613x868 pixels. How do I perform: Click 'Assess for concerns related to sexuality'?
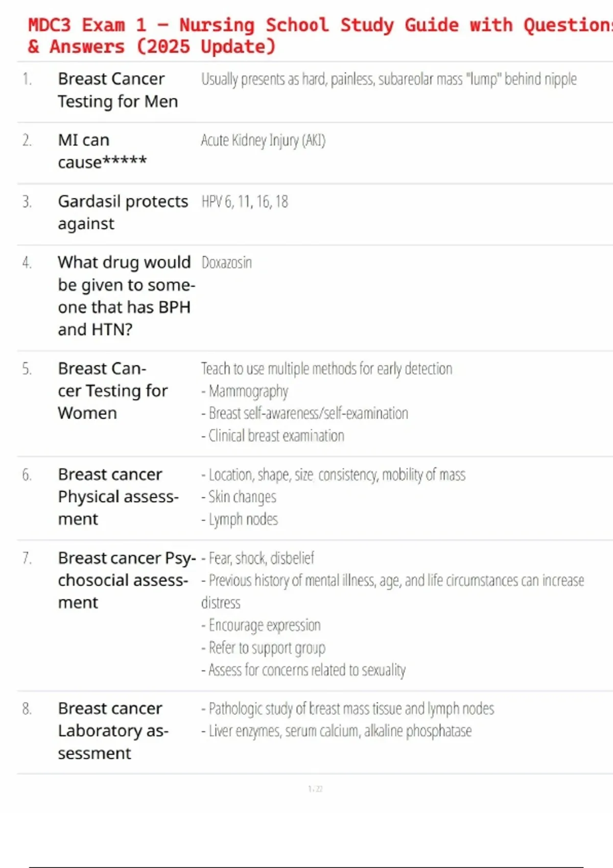click(304, 670)
